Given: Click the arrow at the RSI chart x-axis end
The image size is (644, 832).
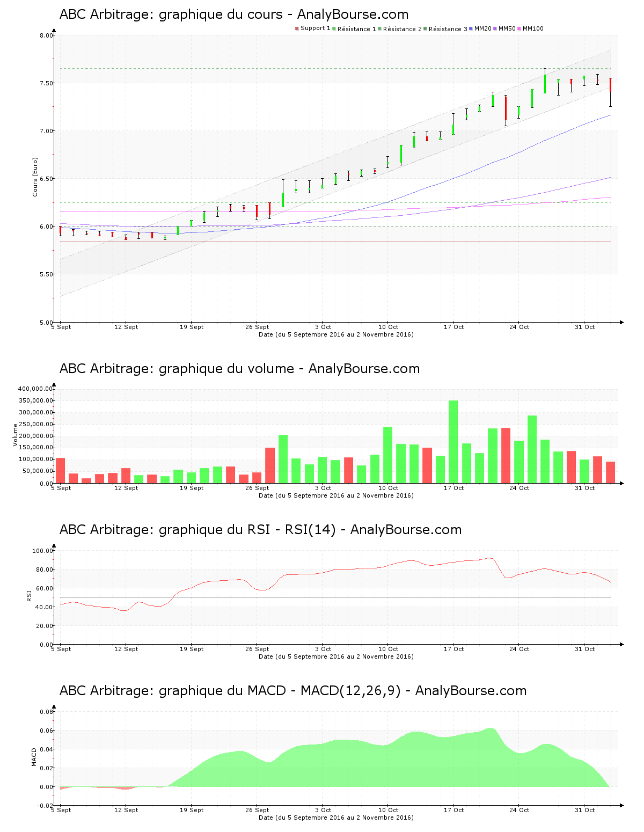Looking at the screenshot, I should (x=621, y=644).
